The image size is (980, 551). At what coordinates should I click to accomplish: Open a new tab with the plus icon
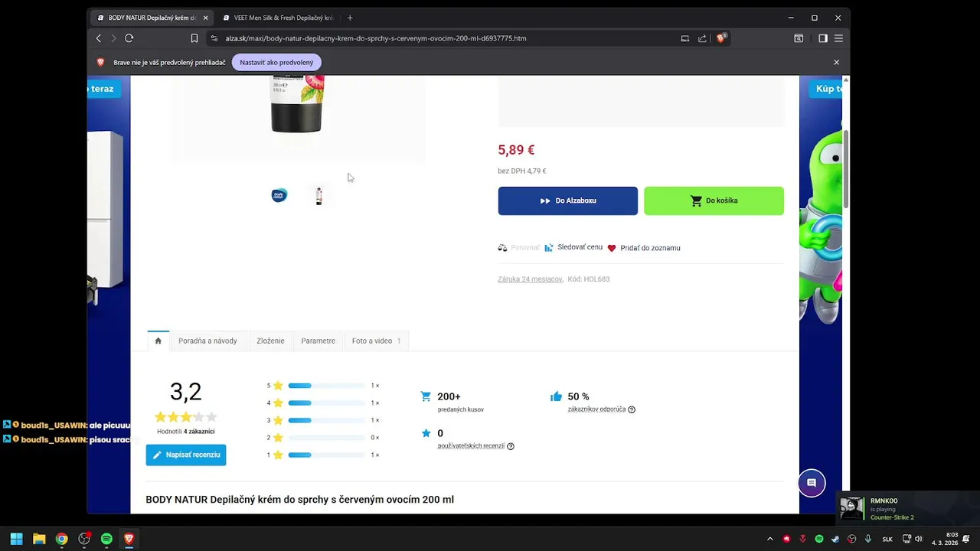pyautogui.click(x=350, y=18)
